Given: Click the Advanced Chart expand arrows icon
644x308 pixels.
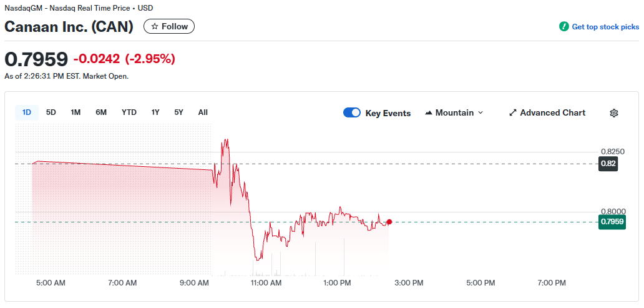Looking at the screenshot, I should click(513, 113).
